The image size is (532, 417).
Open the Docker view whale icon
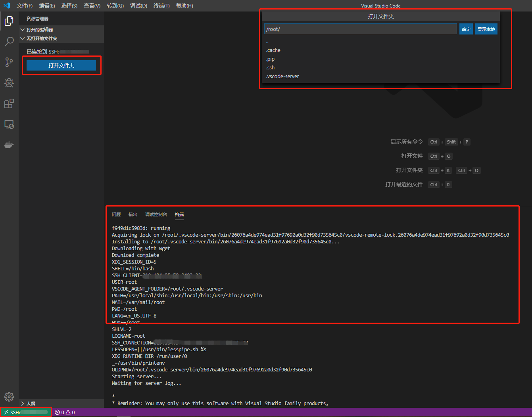9,145
